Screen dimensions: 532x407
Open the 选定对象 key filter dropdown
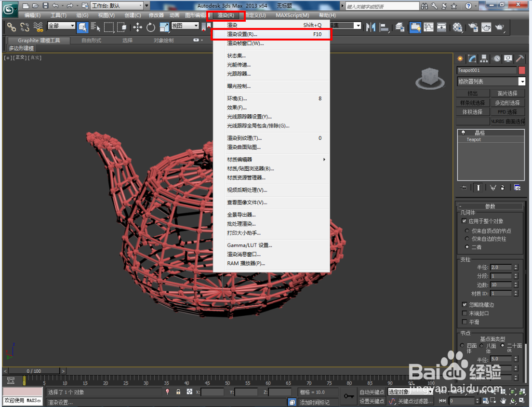410,392
